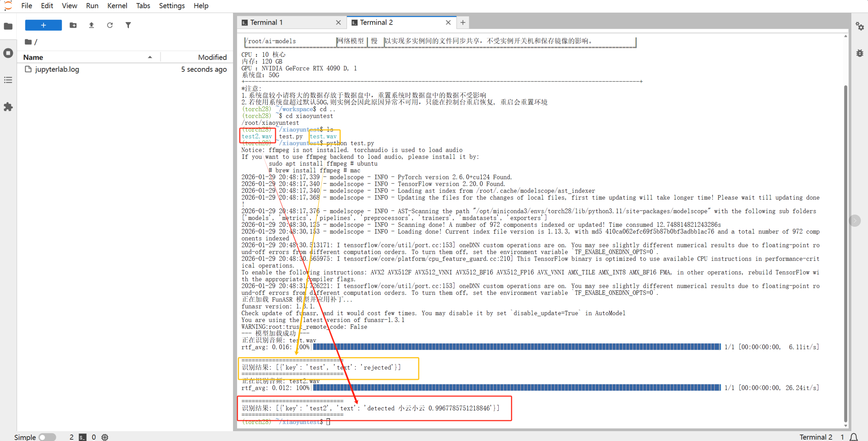
Task: Show the Table of Contents panel
Action: [8, 80]
